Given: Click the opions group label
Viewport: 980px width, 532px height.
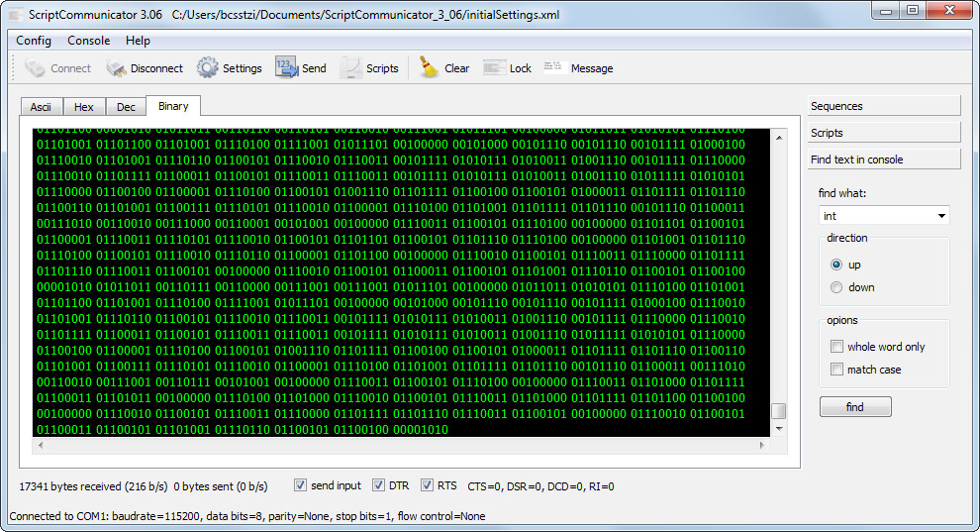Looking at the screenshot, I should 841,320.
